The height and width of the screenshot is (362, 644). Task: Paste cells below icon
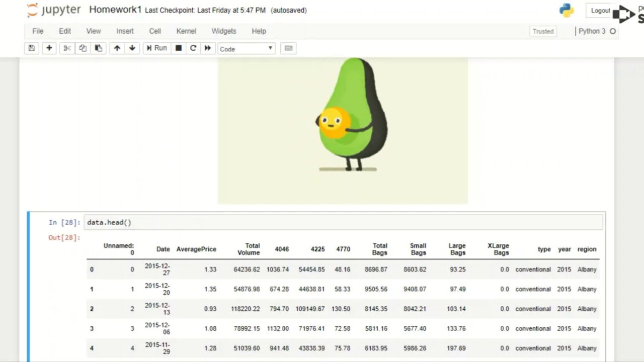click(x=98, y=48)
